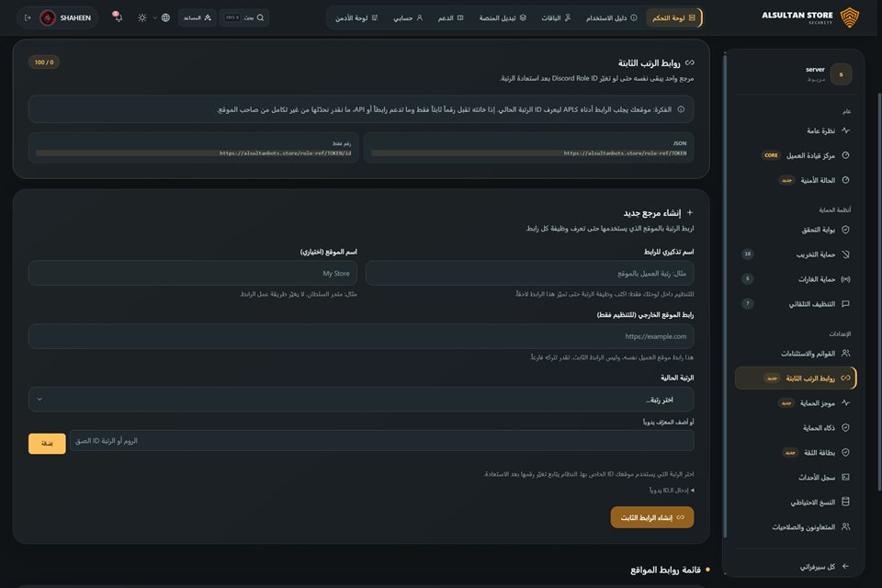Open SHAHEEN user profile avatar

(x=48, y=18)
